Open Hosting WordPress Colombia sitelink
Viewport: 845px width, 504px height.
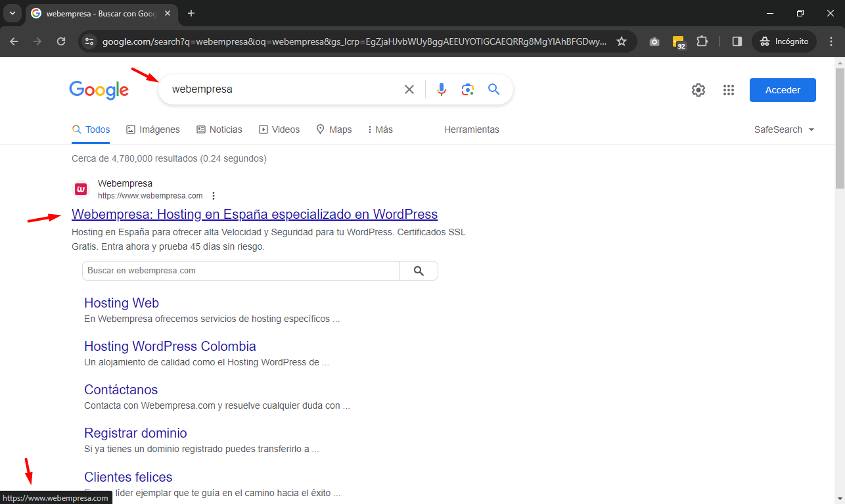(x=170, y=346)
